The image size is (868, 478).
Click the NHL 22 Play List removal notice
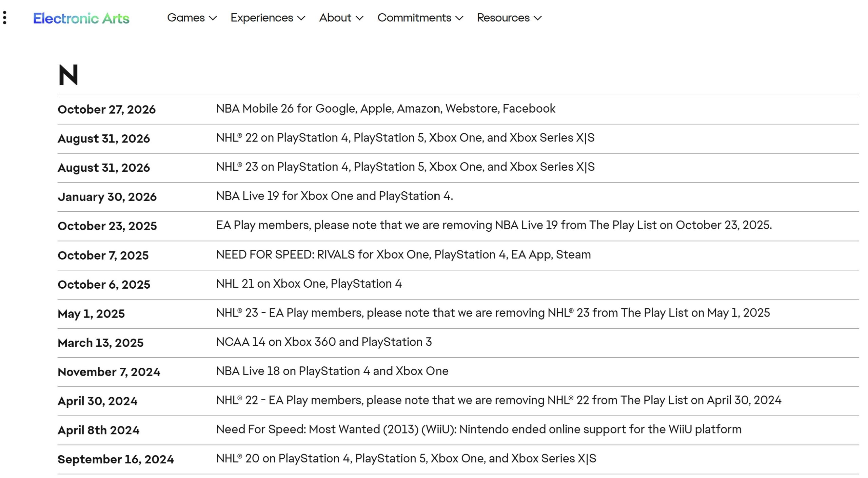499,400
